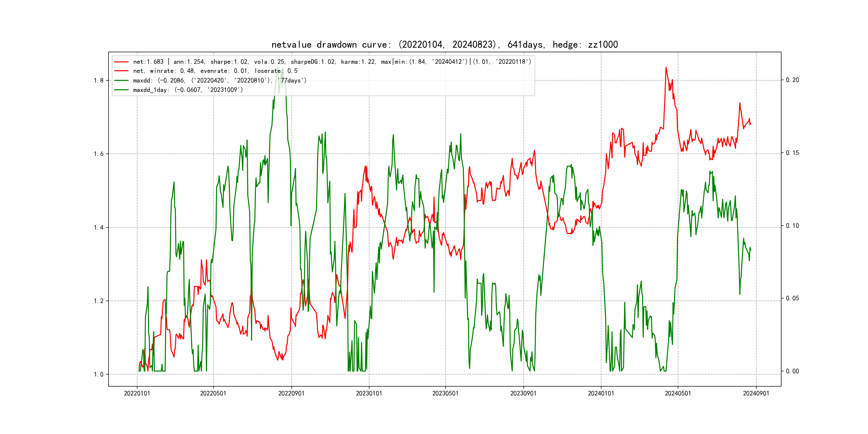Viewport: 868px width, 434px height.
Task: Click the x-axis label 20220101
Action: point(137,394)
